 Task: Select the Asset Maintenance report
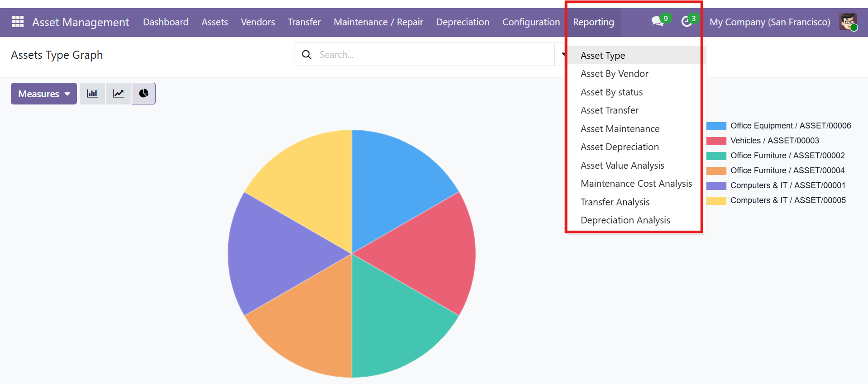coord(636,129)
